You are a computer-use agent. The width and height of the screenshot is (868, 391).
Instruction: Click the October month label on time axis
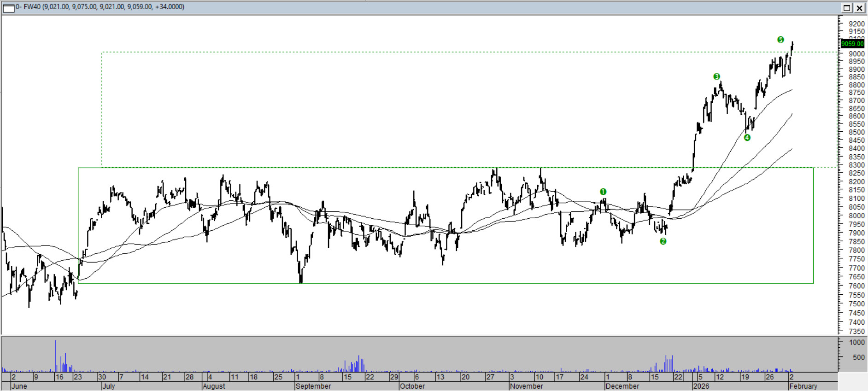point(412,386)
